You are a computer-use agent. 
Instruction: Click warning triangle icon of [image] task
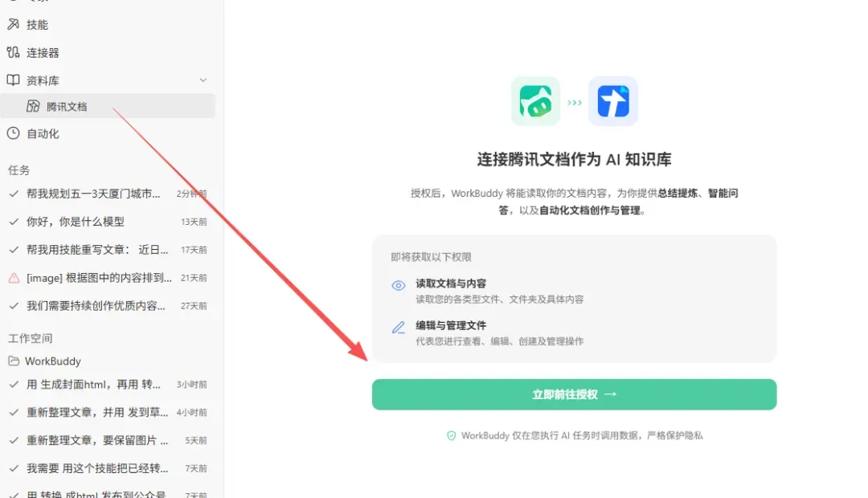coord(14,278)
